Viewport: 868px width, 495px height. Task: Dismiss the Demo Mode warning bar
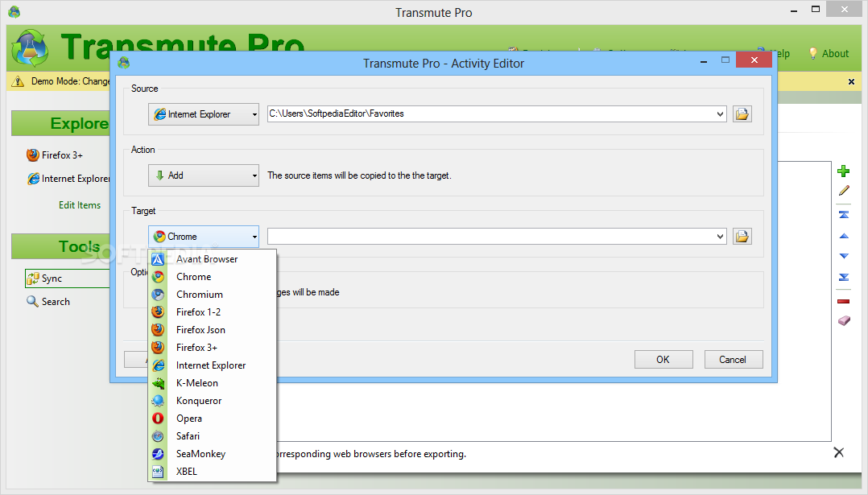click(x=851, y=82)
